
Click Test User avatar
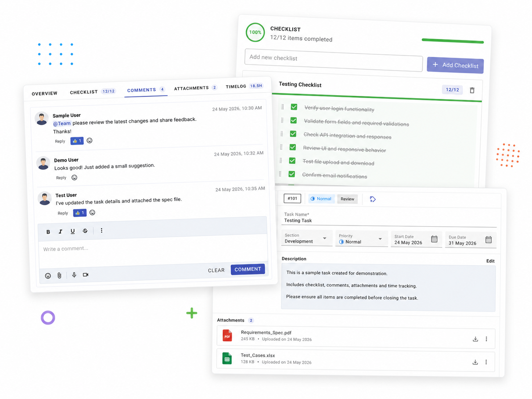click(x=45, y=199)
